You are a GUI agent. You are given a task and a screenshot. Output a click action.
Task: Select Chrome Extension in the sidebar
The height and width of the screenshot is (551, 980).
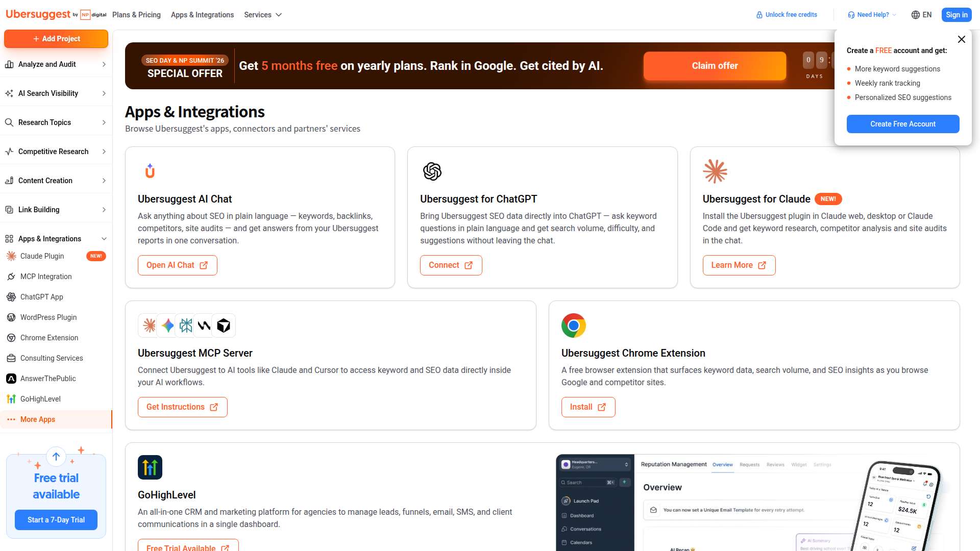coord(56,338)
